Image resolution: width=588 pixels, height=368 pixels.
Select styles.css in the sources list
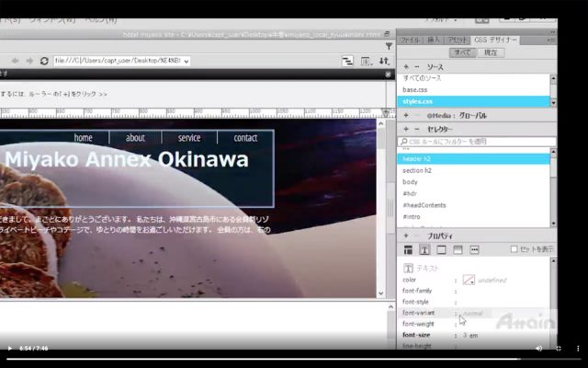(473, 101)
